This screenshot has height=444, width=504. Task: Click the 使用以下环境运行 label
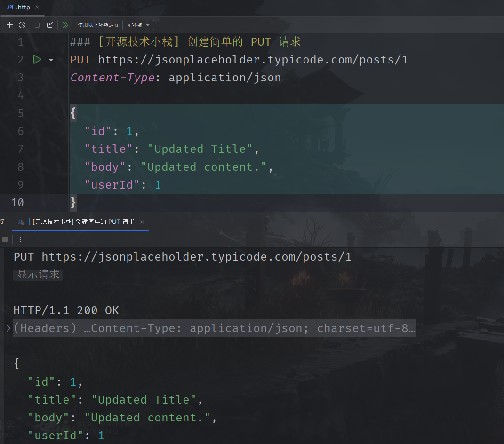[99, 25]
